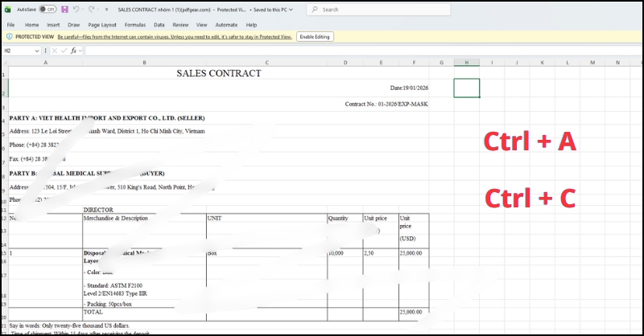The height and width of the screenshot is (336, 644).
Task: Select column H header
Action: coord(466,62)
